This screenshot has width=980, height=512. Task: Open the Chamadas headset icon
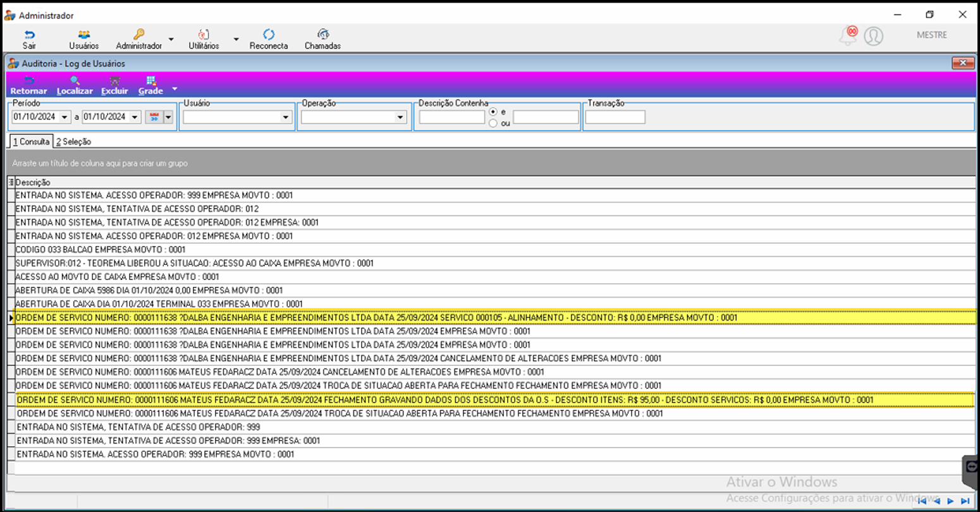point(323,35)
